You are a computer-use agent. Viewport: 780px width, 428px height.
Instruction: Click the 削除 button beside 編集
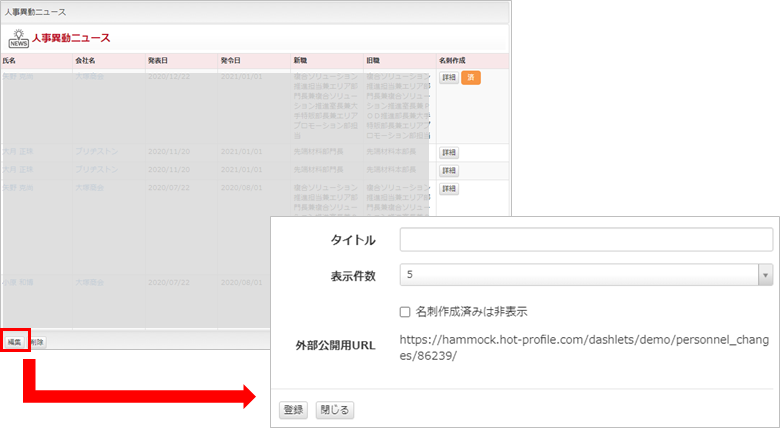[37, 342]
